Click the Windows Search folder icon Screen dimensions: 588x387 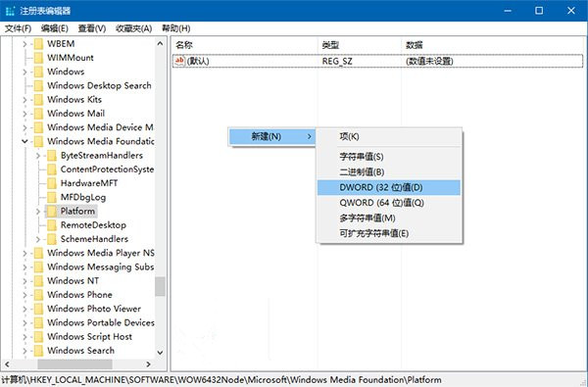point(38,351)
